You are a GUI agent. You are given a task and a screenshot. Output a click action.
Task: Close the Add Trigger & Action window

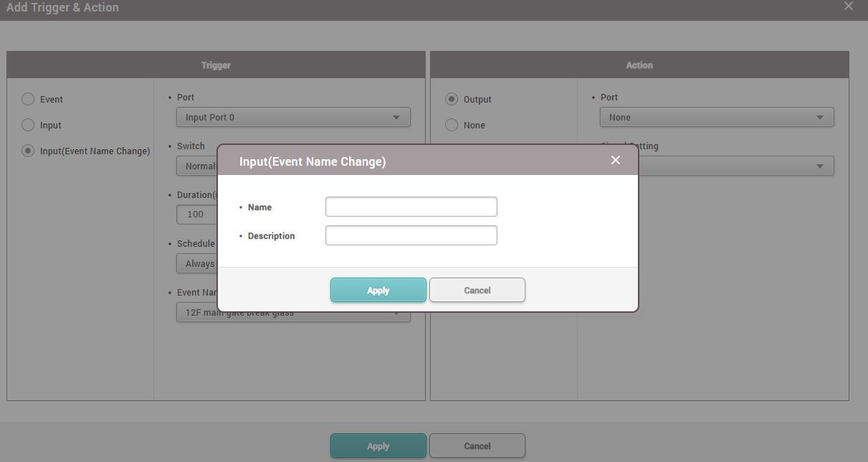click(x=849, y=6)
